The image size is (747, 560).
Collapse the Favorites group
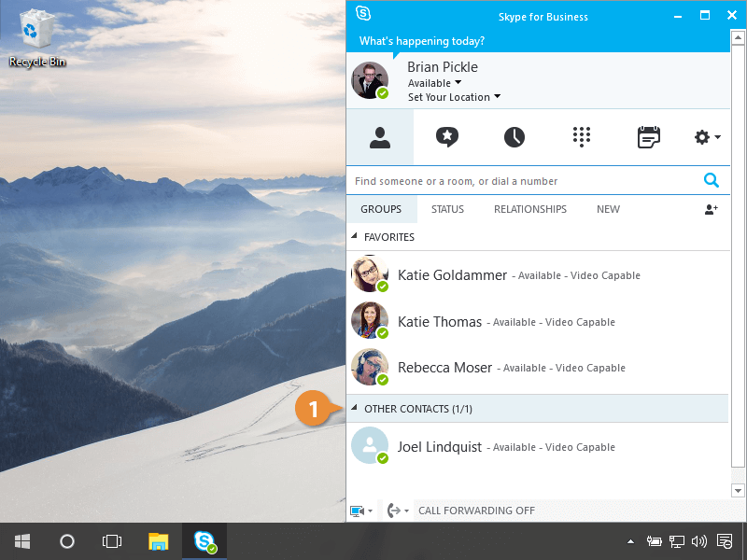(x=354, y=237)
